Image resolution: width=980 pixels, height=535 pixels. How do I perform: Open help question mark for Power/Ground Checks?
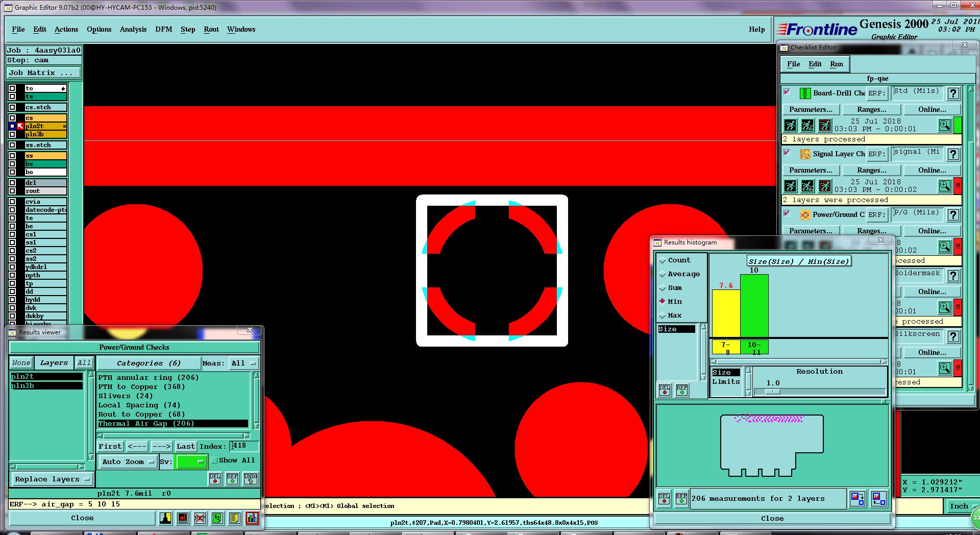pyautogui.click(x=953, y=215)
